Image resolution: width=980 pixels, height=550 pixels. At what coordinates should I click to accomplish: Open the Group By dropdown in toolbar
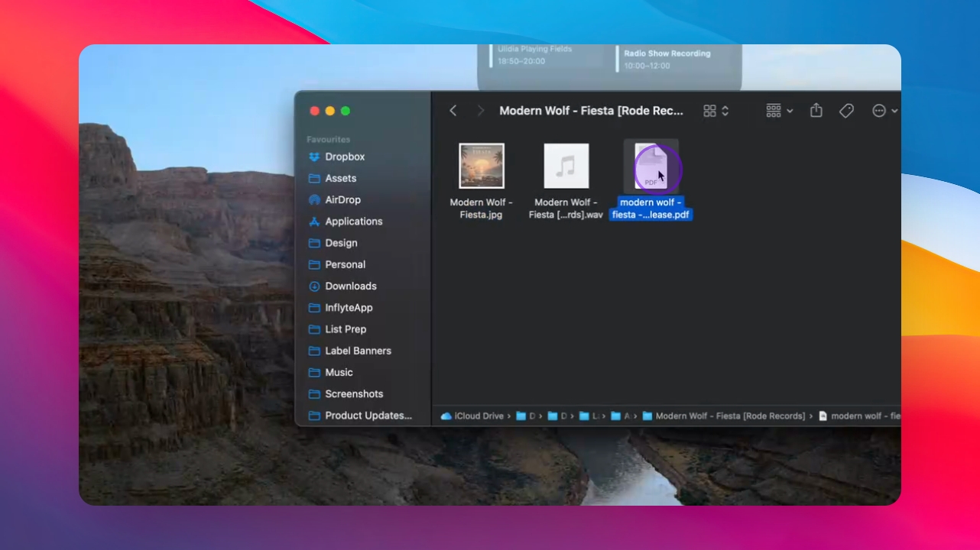(780, 111)
